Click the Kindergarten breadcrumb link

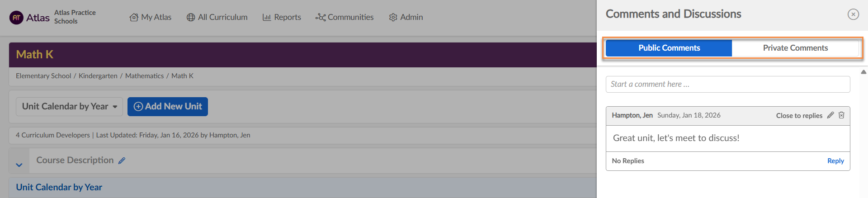(98, 76)
